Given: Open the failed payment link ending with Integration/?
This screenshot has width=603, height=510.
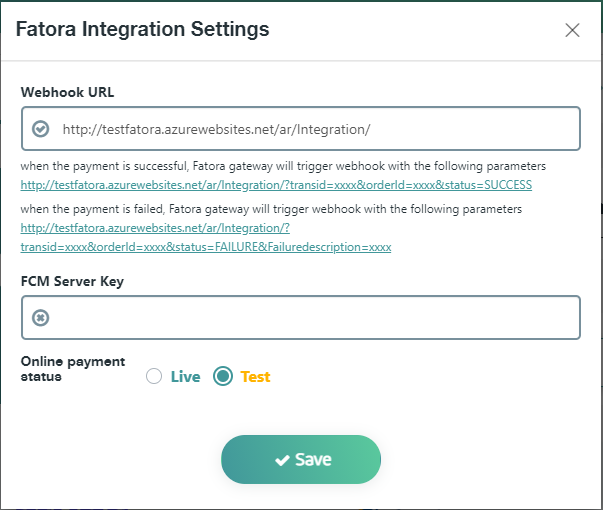Looking at the screenshot, I should 155,228.
